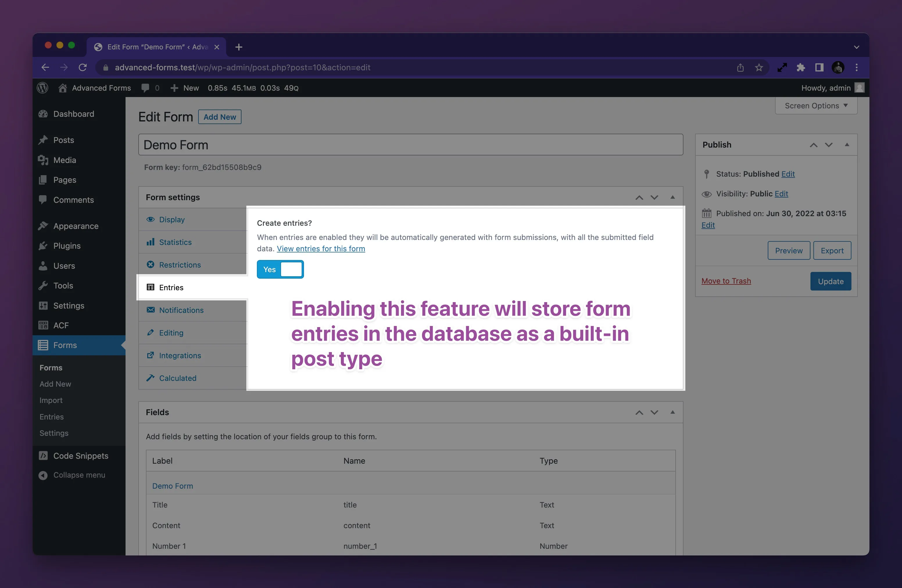Click the Collapse menu arrow icon
The width and height of the screenshot is (902, 588).
tap(43, 475)
